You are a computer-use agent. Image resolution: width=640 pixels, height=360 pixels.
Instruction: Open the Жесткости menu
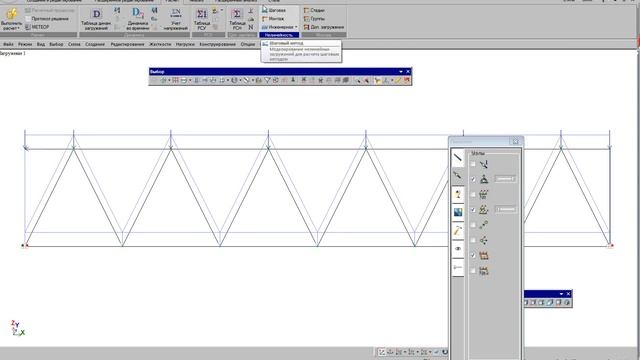[160, 44]
